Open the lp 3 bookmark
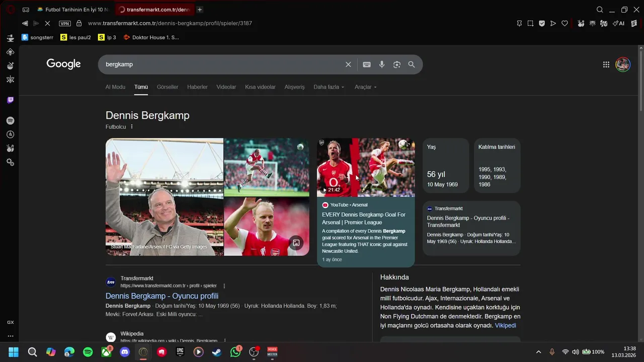644x362 pixels. (x=107, y=37)
